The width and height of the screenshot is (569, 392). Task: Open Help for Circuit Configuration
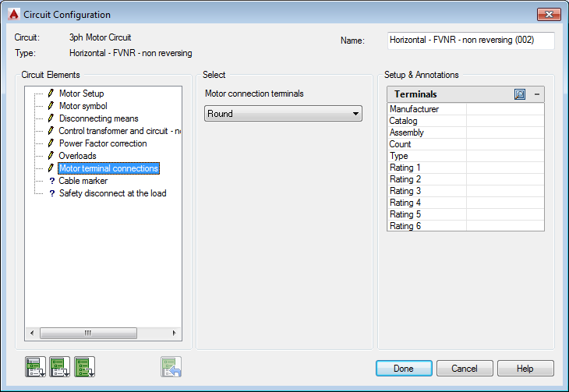point(525,368)
